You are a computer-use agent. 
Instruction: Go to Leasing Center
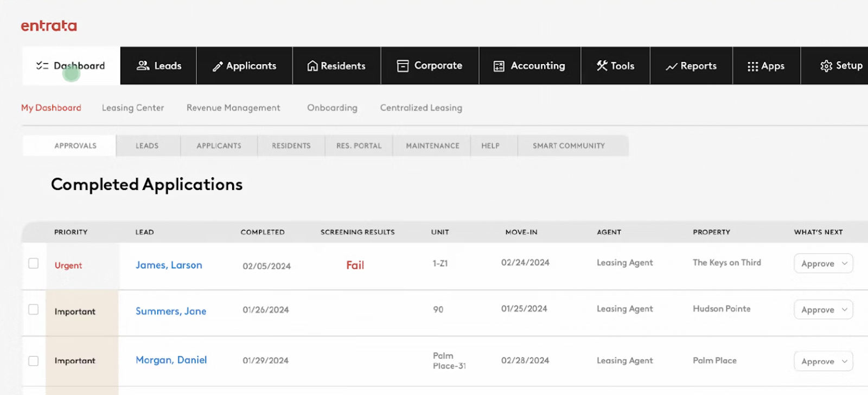pyautogui.click(x=133, y=108)
